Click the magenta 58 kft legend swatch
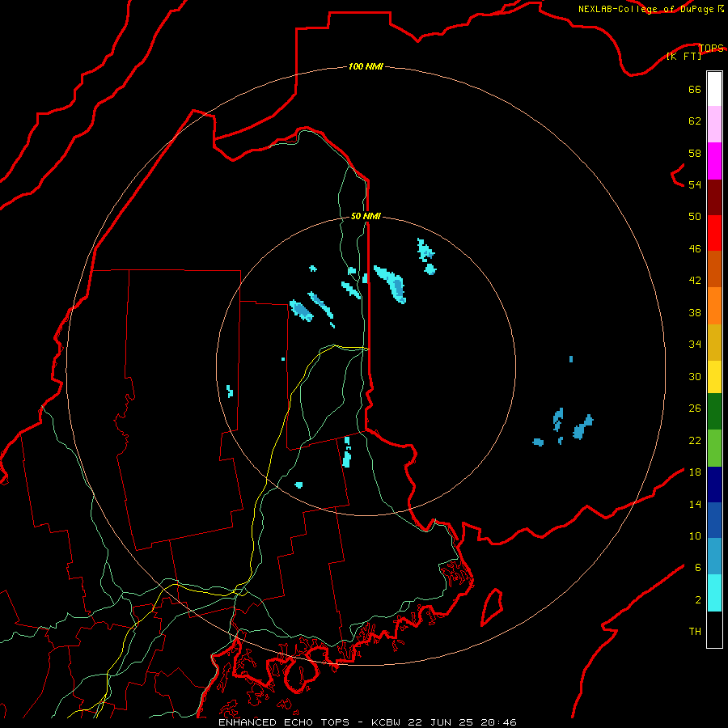The image size is (728, 728). coord(714,161)
